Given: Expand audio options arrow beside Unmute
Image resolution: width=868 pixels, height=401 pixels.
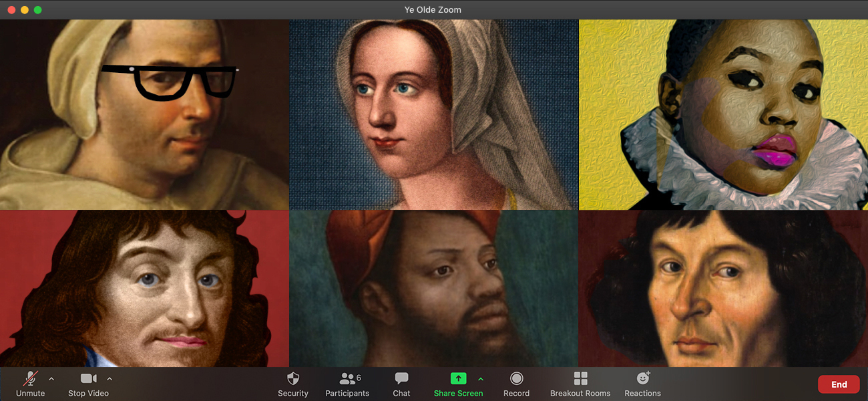Looking at the screenshot, I should click(x=51, y=379).
